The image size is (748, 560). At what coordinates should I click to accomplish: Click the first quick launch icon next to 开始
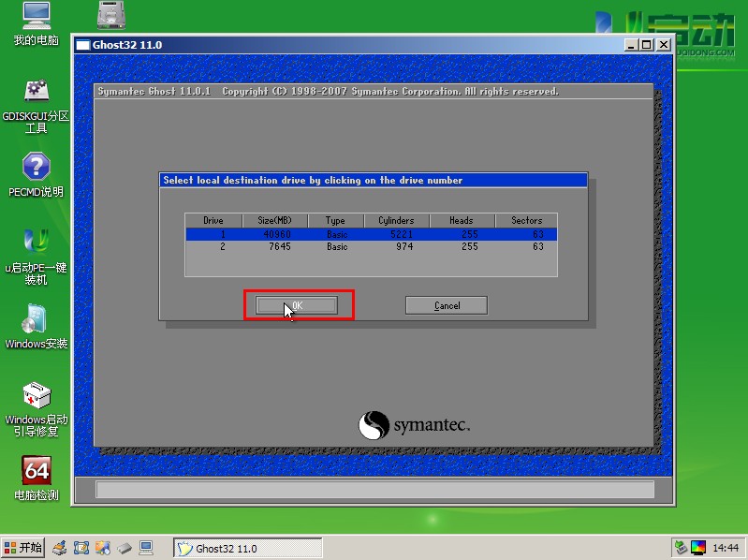point(60,548)
